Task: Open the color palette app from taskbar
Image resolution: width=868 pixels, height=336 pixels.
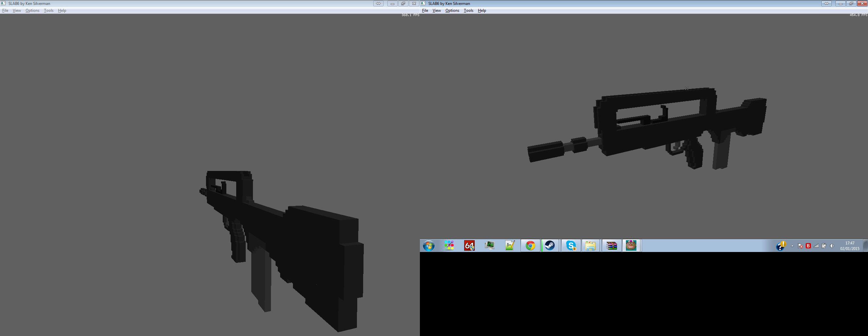Action: tap(449, 246)
